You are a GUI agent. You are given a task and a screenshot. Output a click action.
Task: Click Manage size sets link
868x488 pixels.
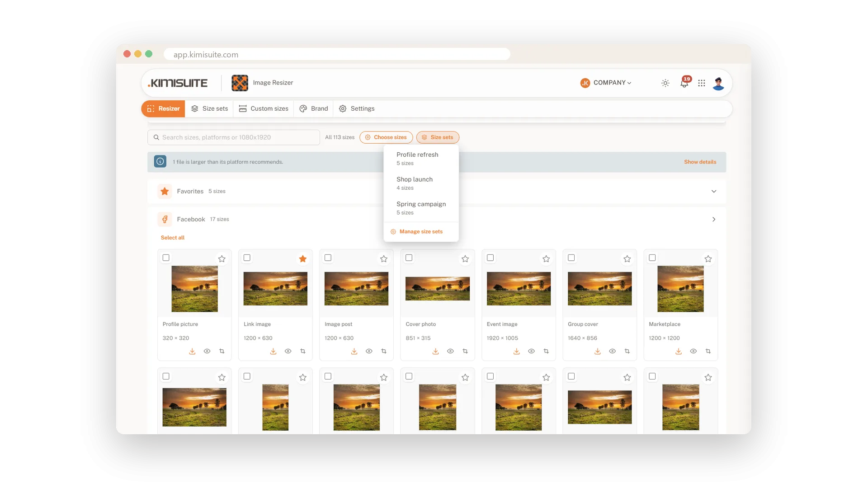pos(416,231)
